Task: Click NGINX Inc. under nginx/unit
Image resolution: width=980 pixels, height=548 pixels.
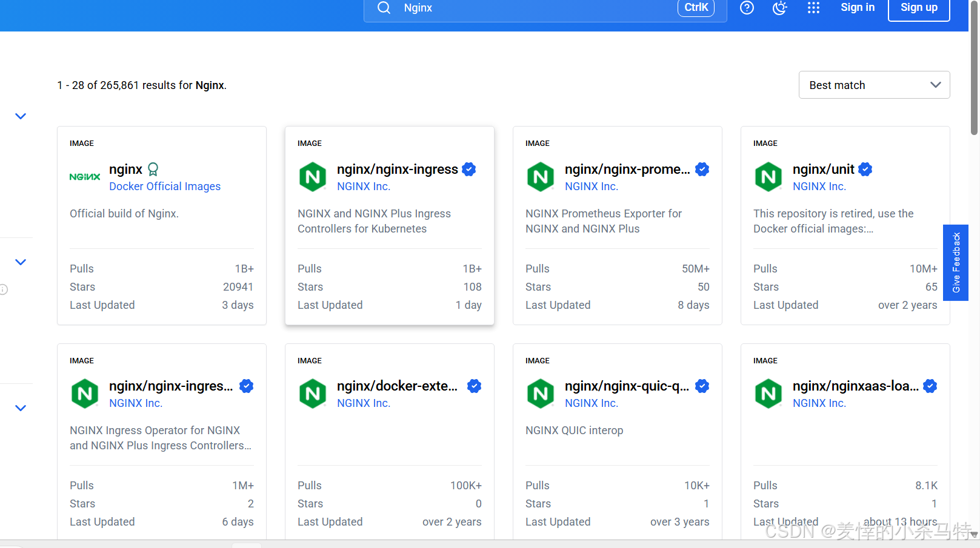Action: click(x=819, y=187)
